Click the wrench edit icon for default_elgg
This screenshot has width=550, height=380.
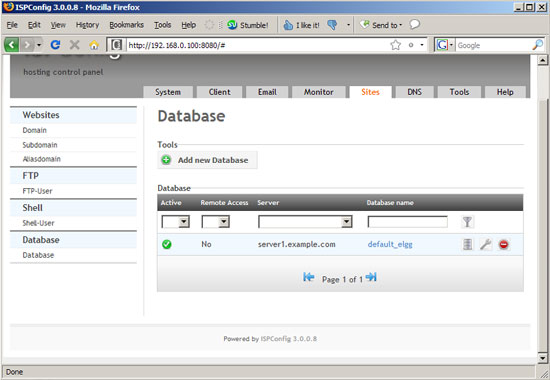coord(485,245)
